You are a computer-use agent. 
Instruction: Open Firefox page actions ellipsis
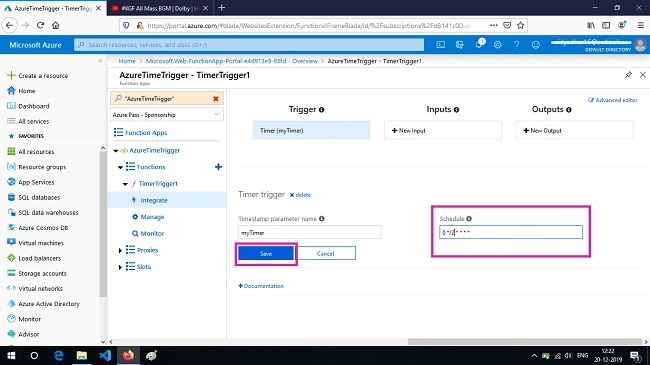pyautogui.click(x=493, y=25)
